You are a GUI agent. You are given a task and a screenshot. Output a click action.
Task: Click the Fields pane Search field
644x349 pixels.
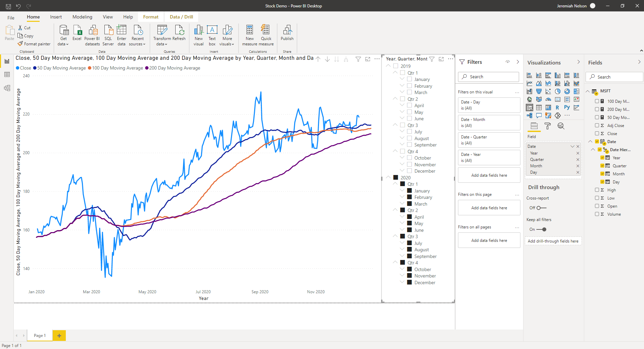(614, 77)
